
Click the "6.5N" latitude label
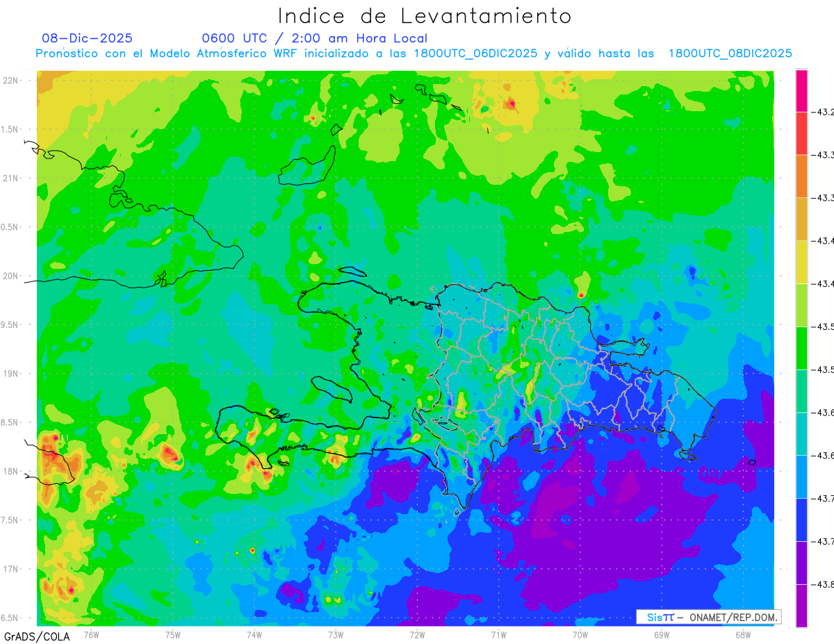click(x=10, y=618)
